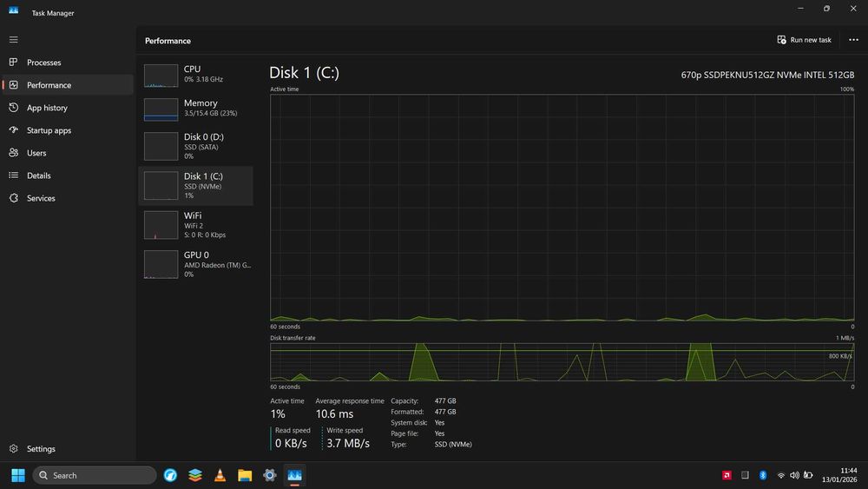
Task: Select GPU 0 AMD Radeon entry
Action: tap(196, 264)
